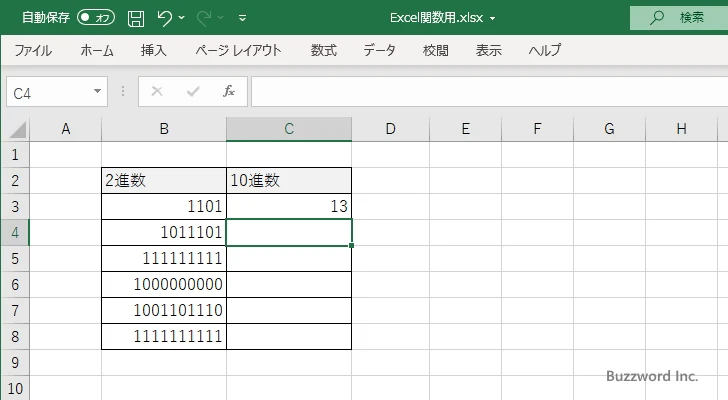Image resolution: width=728 pixels, height=400 pixels.
Task: Switch to the 挿入 tab
Action: pos(153,50)
